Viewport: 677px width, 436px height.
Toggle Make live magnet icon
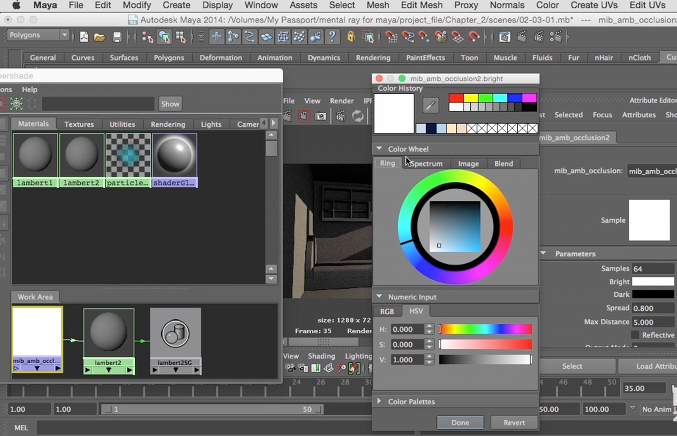coord(474,37)
